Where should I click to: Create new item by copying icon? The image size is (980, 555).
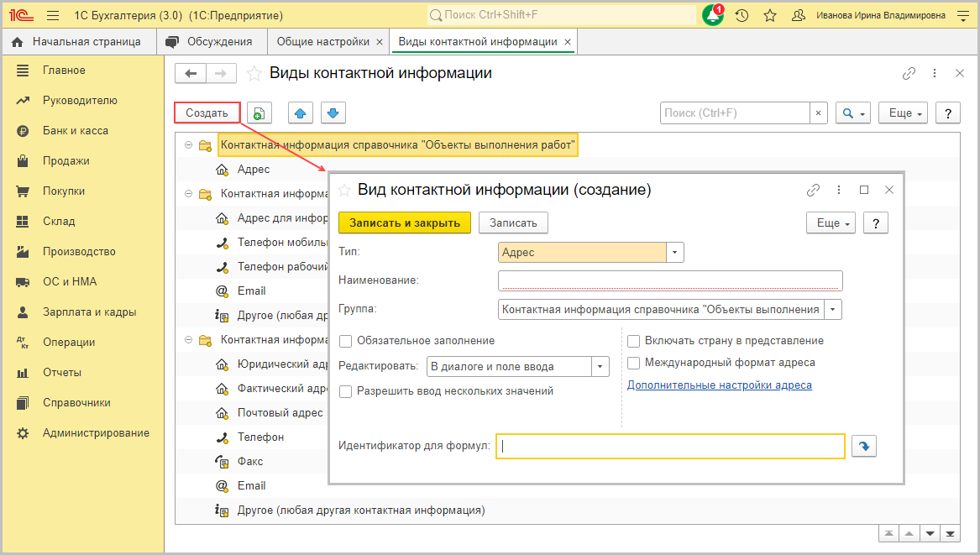click(259, 113)
